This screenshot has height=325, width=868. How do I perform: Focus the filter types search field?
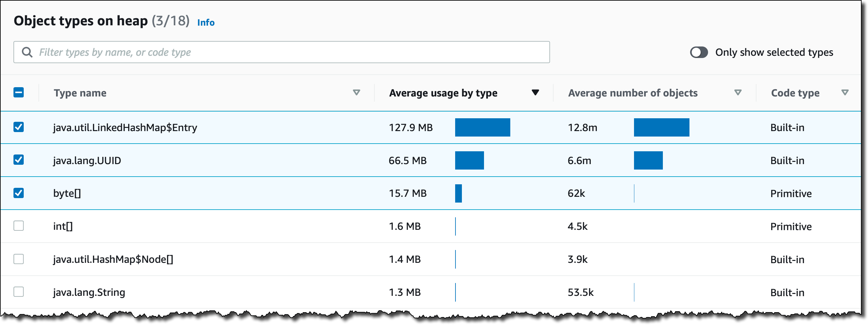(281, 52)
